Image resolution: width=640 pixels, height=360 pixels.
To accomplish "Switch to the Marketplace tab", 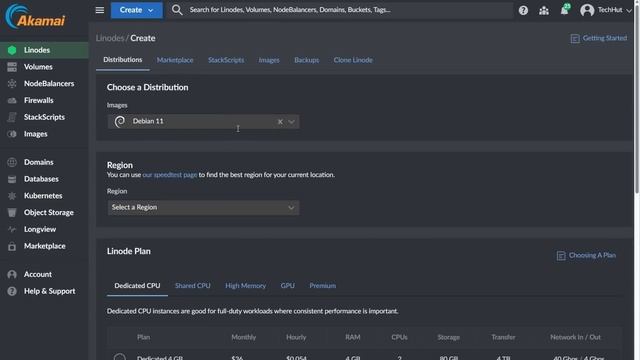I will tap(175, 60).
